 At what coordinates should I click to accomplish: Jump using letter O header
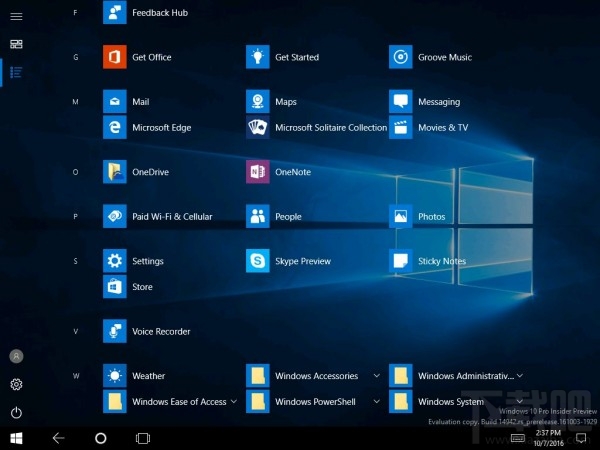point(75,172)
